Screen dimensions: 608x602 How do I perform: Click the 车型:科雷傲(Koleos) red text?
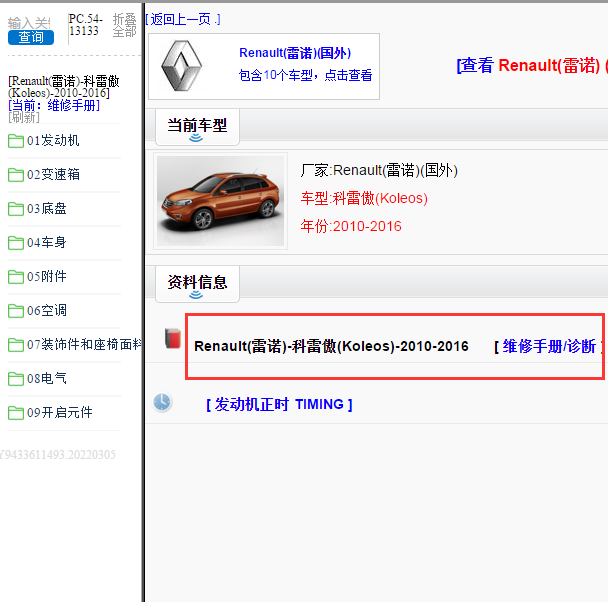(364, 198)
